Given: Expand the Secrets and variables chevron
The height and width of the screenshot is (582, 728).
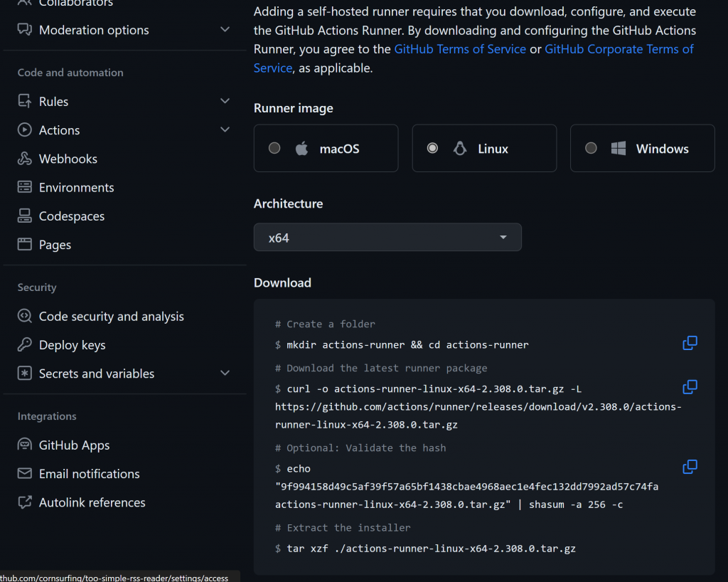Looking at the screenshot, I should pos(225,373).
